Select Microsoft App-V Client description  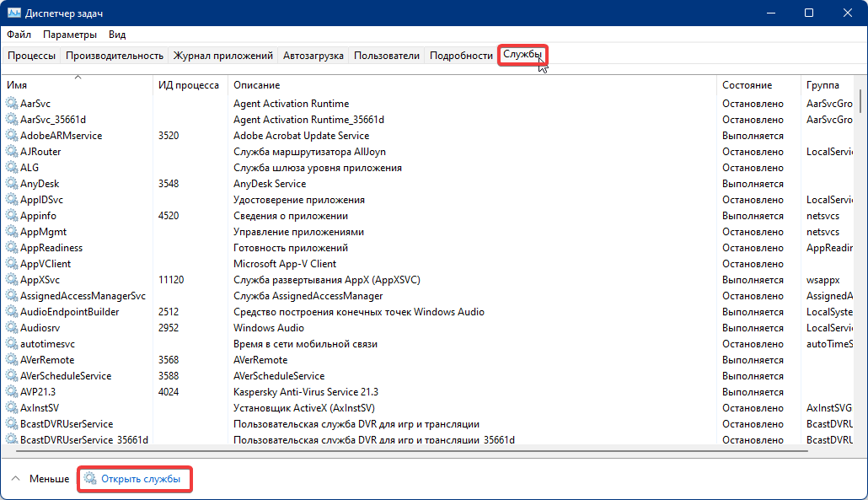[285, 264]
